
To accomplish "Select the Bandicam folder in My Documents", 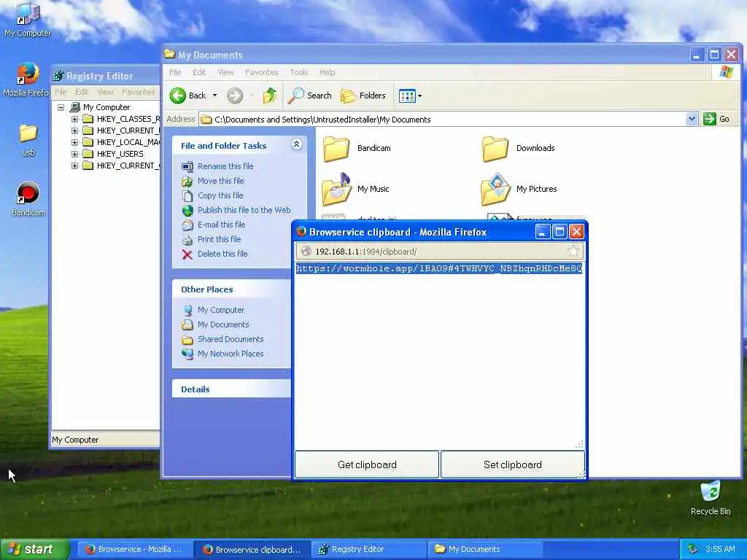I will pos(357,148).
